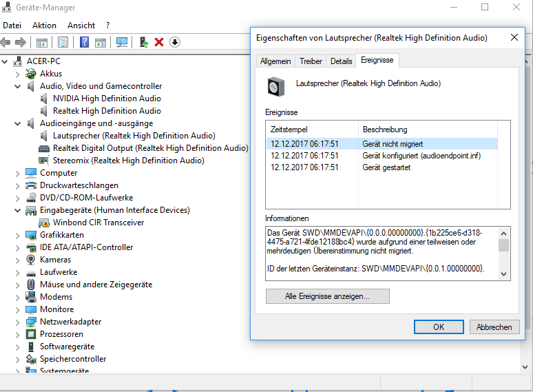Close the Eigenschaften dialog with X
This screenshot has height=392, width=533.
[x=514, y=37]
